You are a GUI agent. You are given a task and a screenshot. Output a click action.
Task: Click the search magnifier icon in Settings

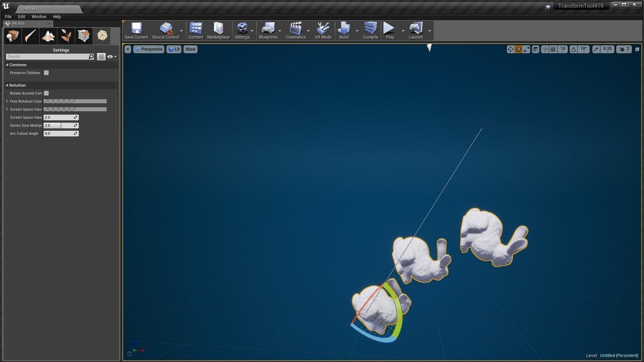(91, 57)
